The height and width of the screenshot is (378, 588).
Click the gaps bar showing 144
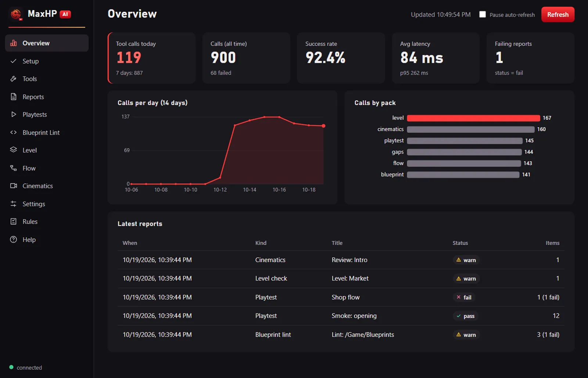[464, 152]
